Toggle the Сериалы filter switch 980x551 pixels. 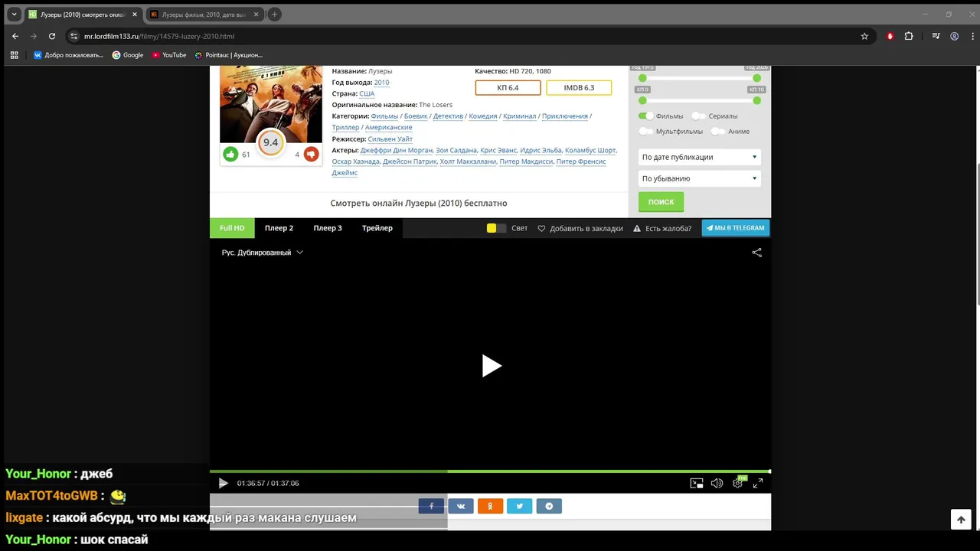(x=698, y=116)
